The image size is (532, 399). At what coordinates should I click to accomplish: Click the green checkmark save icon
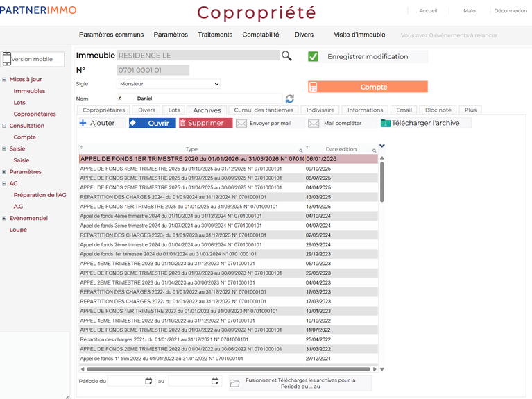tap(313, 56)
